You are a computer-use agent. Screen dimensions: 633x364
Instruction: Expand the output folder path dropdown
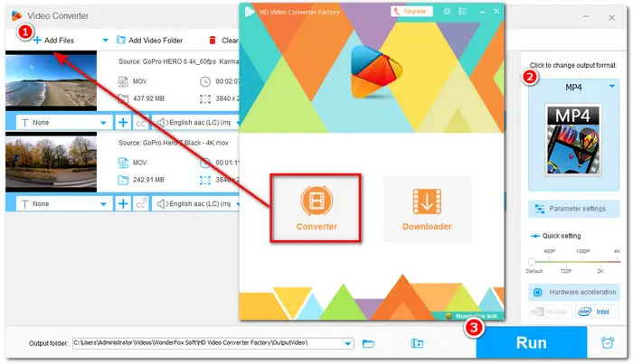pos(348,343)
